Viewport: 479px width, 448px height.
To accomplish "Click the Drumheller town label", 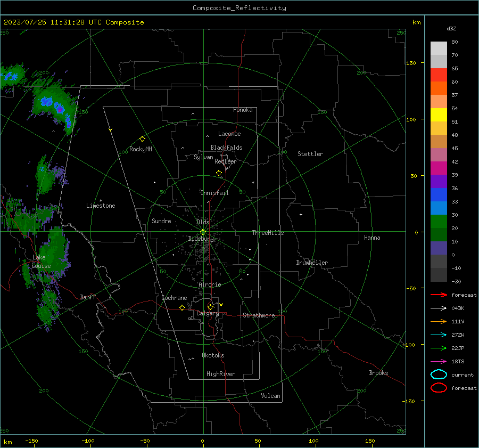I will [312, 263].
